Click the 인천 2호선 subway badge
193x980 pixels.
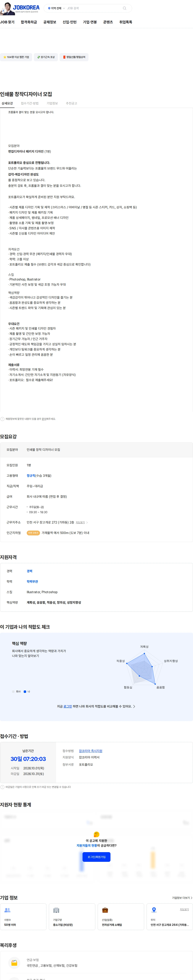pyautogui.click(x=33, y=533)
